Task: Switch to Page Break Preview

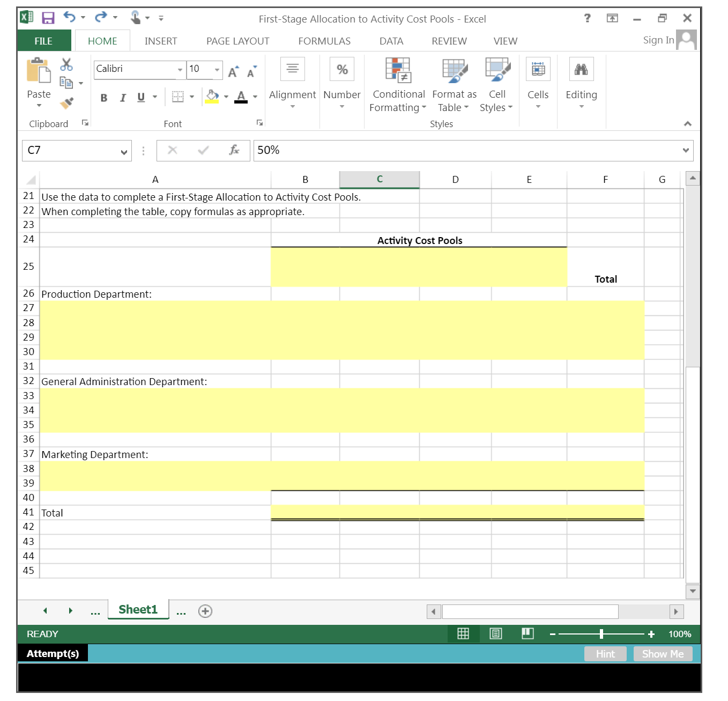Action: click(528, 633)
